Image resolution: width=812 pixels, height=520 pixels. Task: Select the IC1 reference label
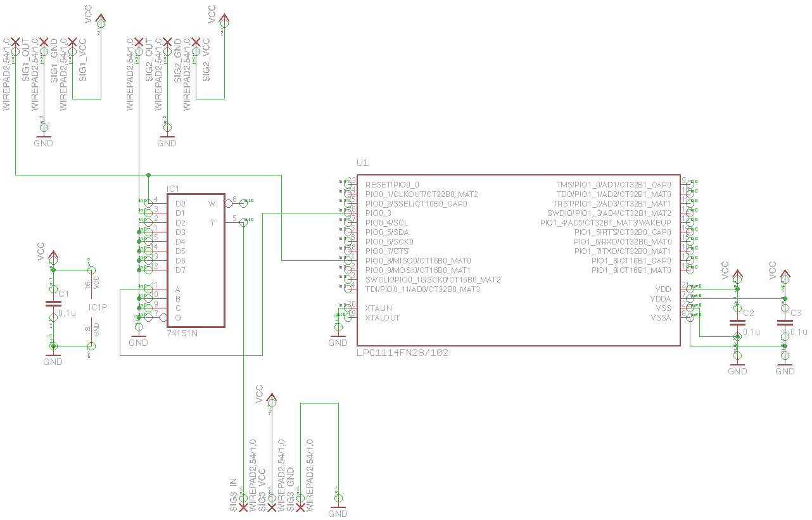(x=173, y=189)
